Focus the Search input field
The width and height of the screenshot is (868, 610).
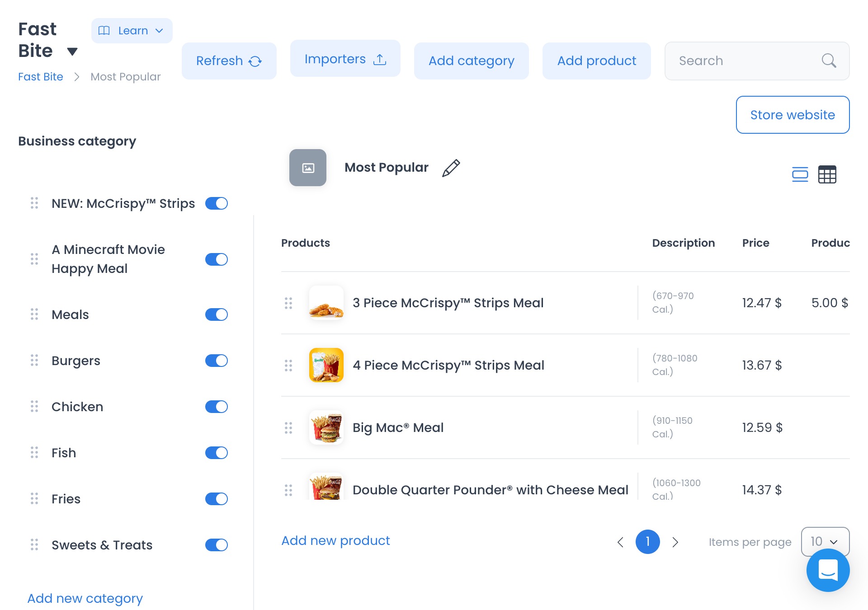click(757, 61)
